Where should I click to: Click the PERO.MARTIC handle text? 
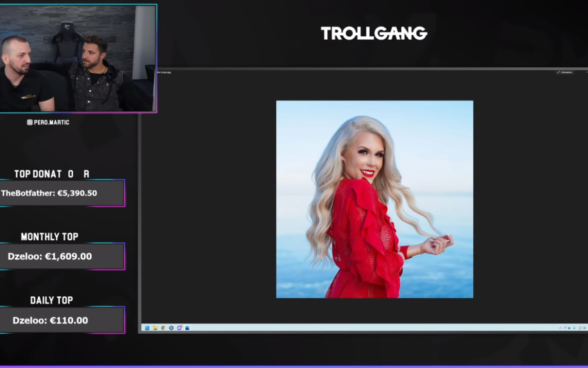(x=51, y=122)
